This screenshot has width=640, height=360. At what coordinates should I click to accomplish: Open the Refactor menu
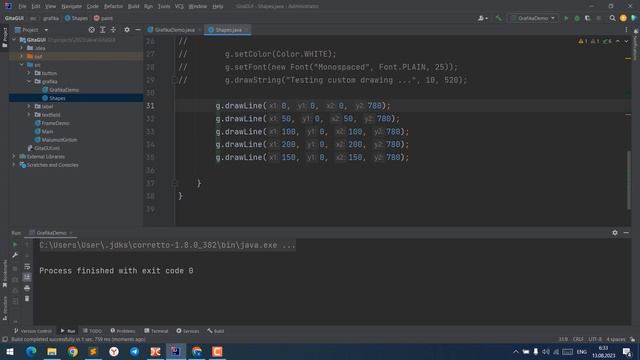(x=113, y=6)
